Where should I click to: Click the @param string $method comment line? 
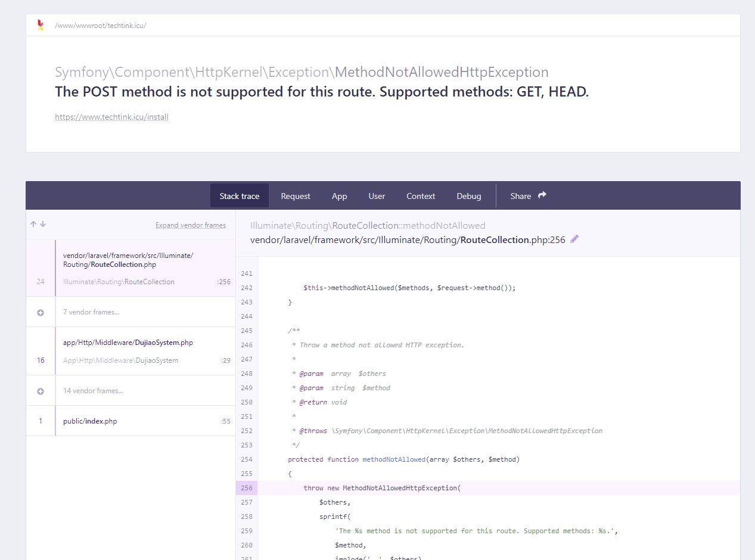coord(341,388)
